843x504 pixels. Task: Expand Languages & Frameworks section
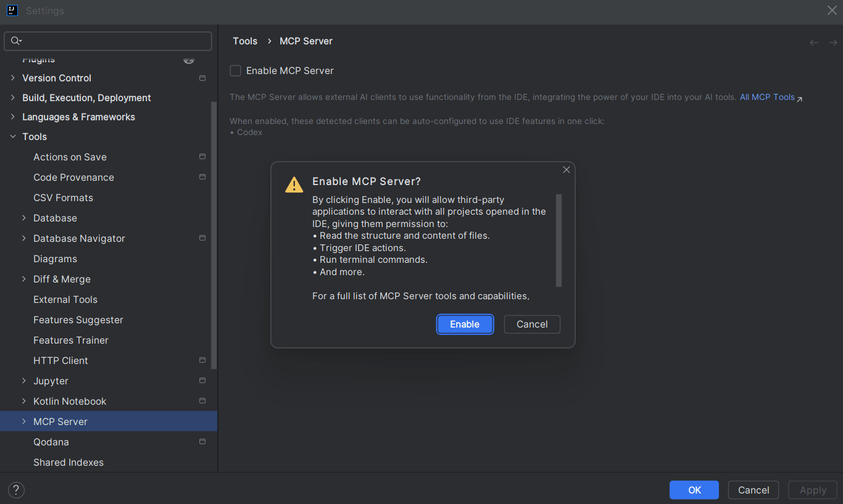click(13, 117)
